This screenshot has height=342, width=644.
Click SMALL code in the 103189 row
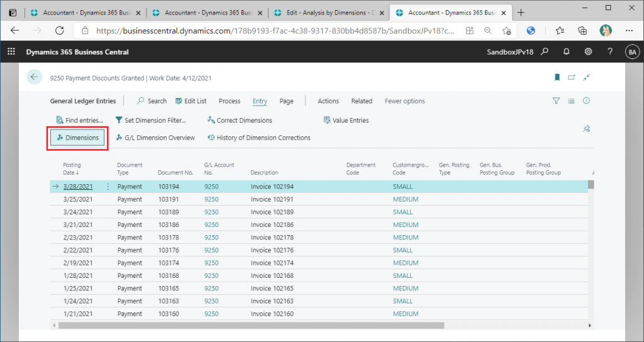pos(402,212)
